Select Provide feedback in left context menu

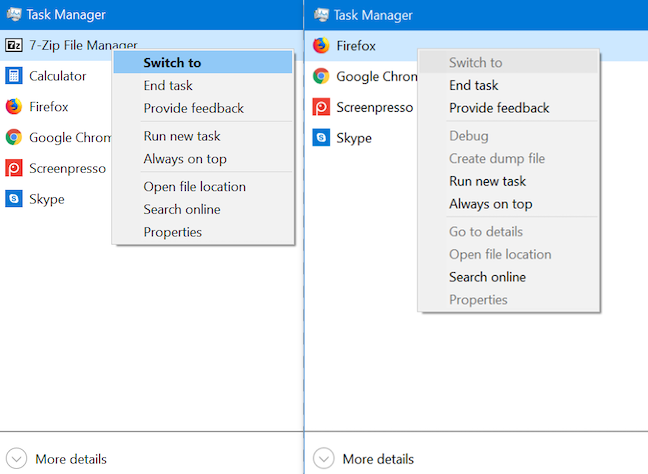[203, 108]
